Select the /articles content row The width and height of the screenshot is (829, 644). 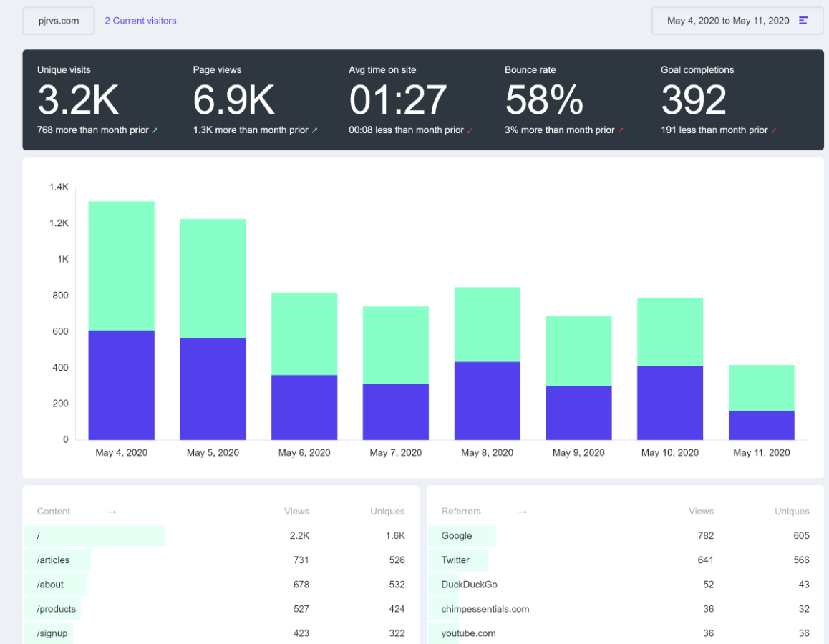[x=221, y=560]
